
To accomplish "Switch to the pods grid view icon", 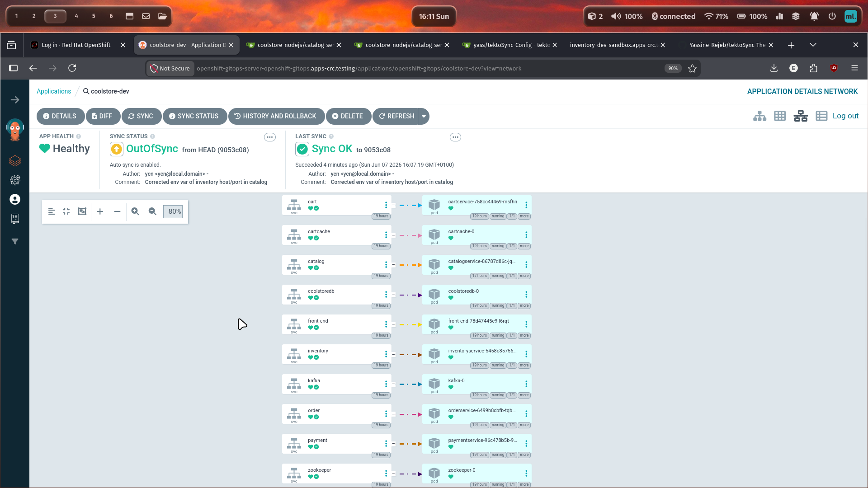I will click(780, 116).
